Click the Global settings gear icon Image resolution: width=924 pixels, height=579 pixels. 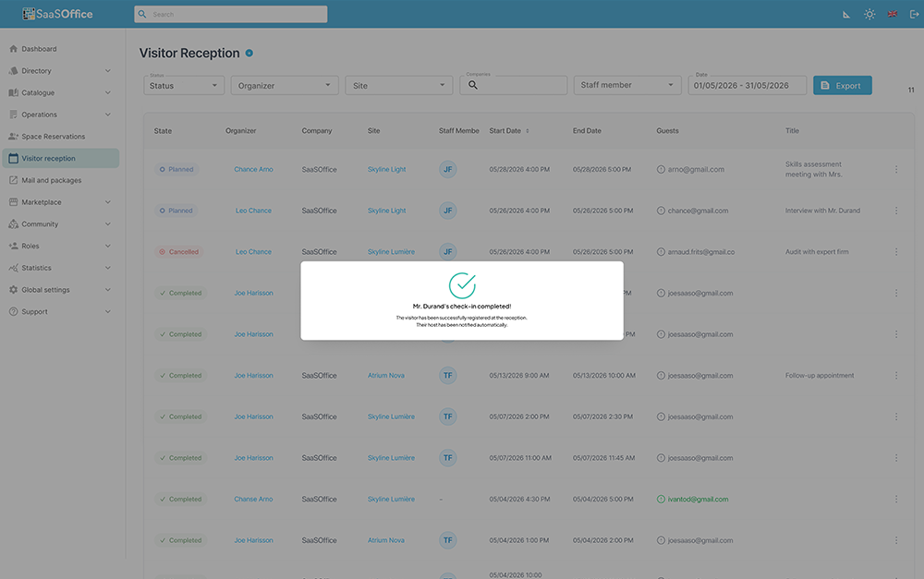[13, 290]
